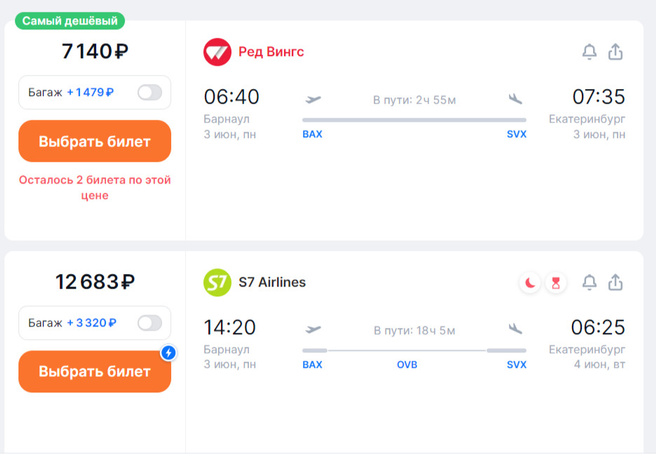Toggle baggage for +3 320 ₽

point(149,323)
